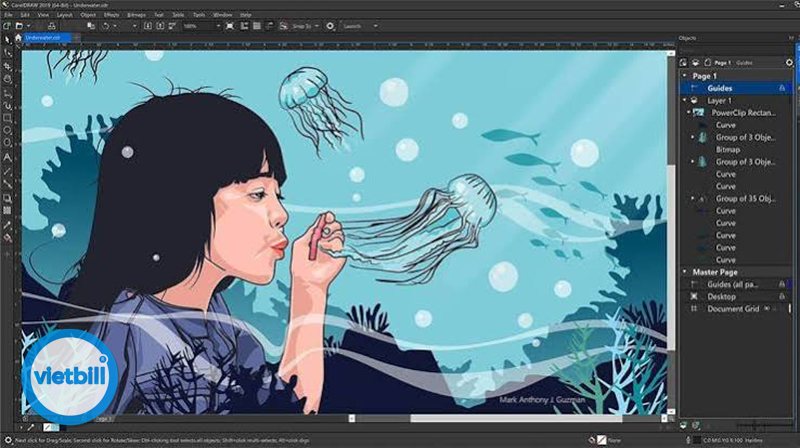The image size is (800, 448).
Task: Select the Artistic Media tool
Action: click(x=7, y=106)
